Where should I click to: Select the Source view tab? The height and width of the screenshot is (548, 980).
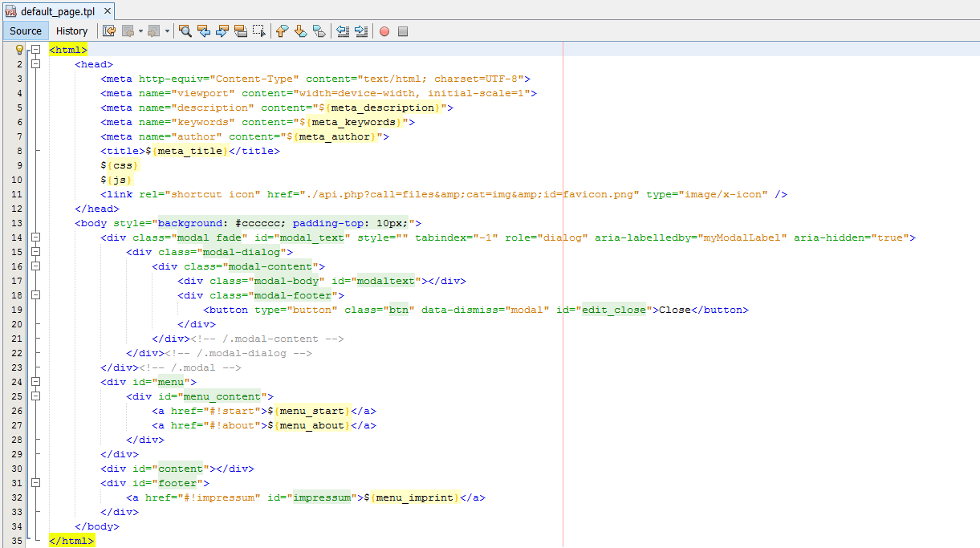26,31
